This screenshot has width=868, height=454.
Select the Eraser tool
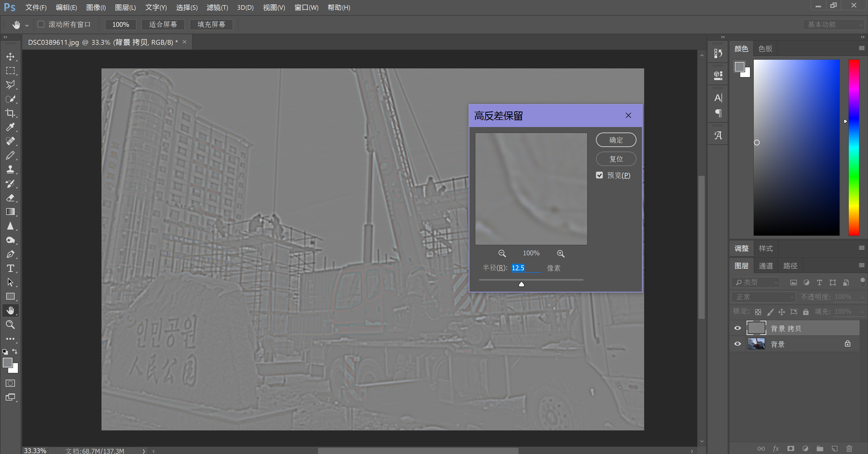coord(10,198)
